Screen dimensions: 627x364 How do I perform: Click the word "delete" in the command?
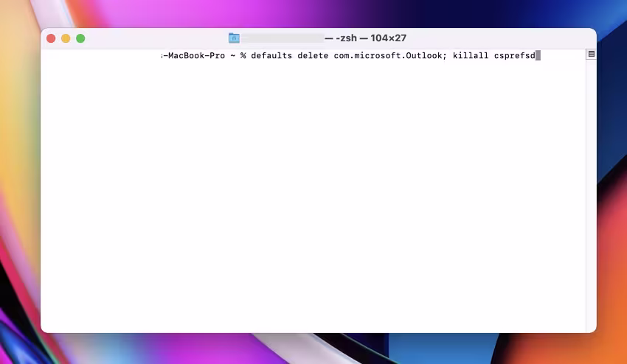click(313, 55)
